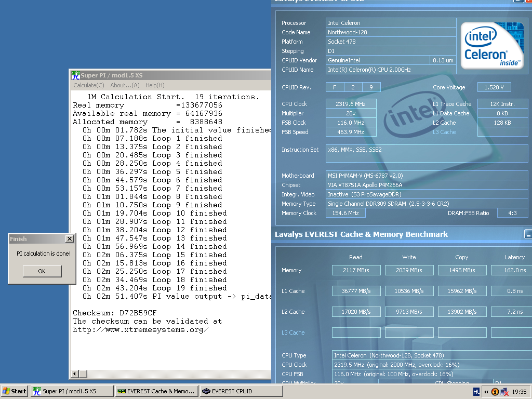This screenshot has height=399, width=532.
Task: Click L2 Cache Copy result '13902 MB/s'
Action: pyautogui.click(x=462, y=312)
